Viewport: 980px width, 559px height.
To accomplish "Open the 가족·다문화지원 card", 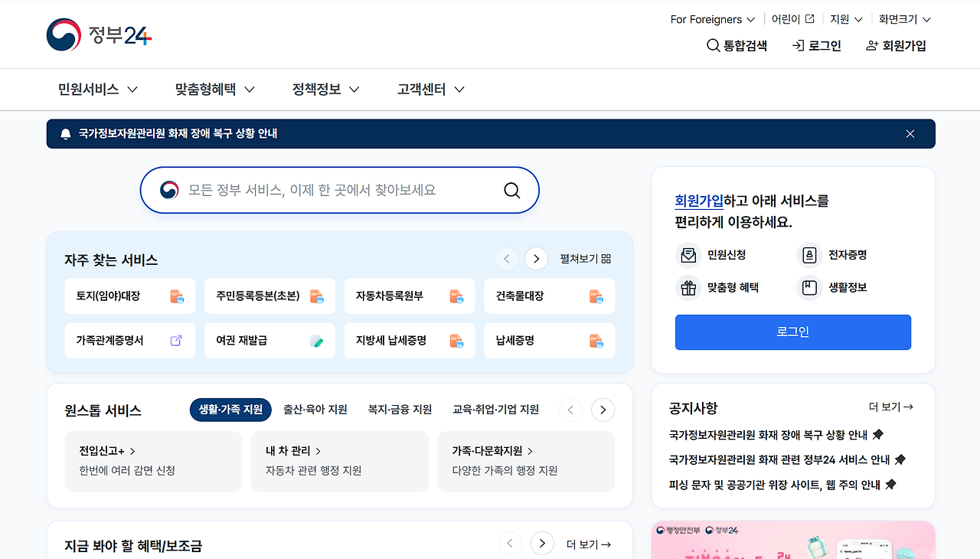I will (x=526, y=461).
